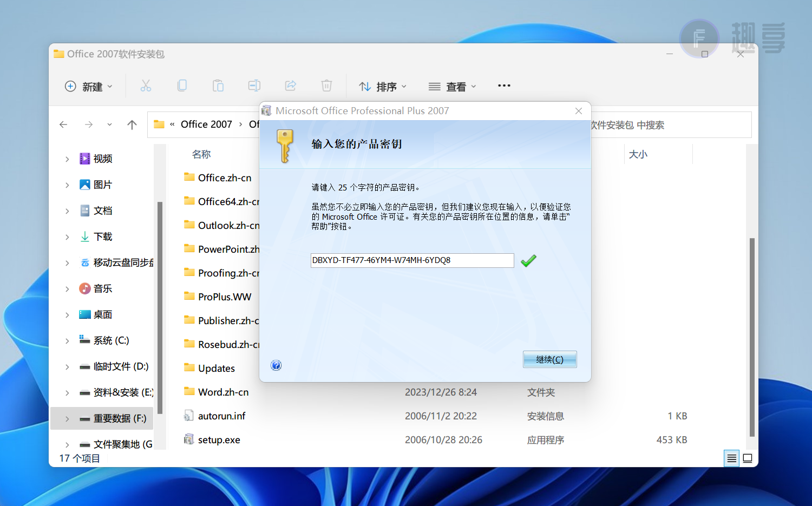The image size is (812, 506).
Task: Select the PowerPoint.zh-cn folder
Action: click(x=221, y=249)
